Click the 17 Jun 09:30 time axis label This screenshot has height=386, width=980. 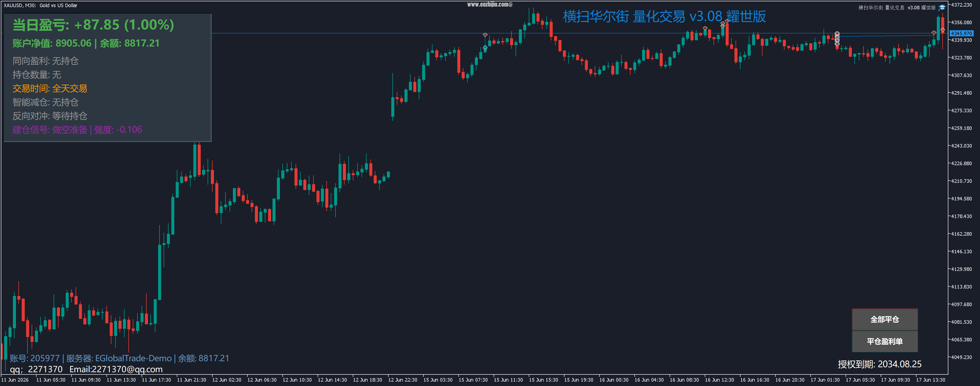895,380
